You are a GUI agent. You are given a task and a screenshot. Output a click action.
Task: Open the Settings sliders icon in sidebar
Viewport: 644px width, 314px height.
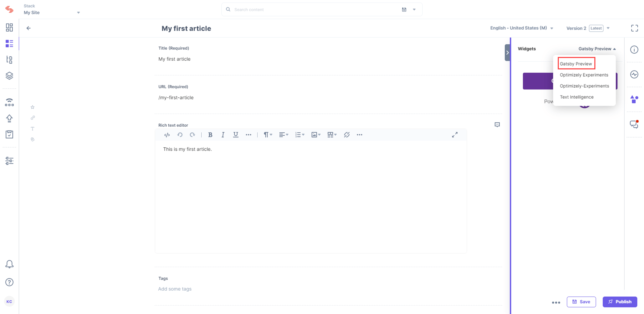[x=9, y=161]
